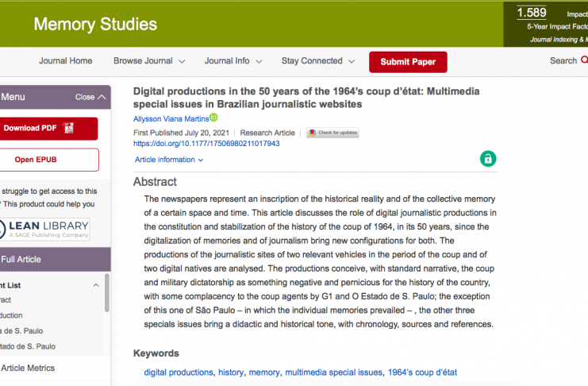Expand the Article information section
The image size is (588, 386).
tap(169, 160)
